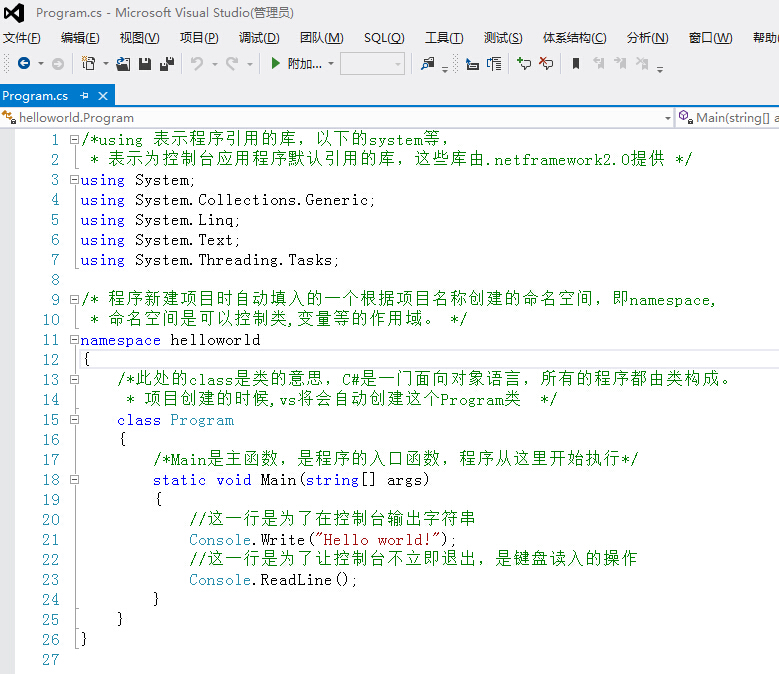This screenshot has width=779, height=674.
Task: Click the increase indent icon
Action: tap(494, 64)
